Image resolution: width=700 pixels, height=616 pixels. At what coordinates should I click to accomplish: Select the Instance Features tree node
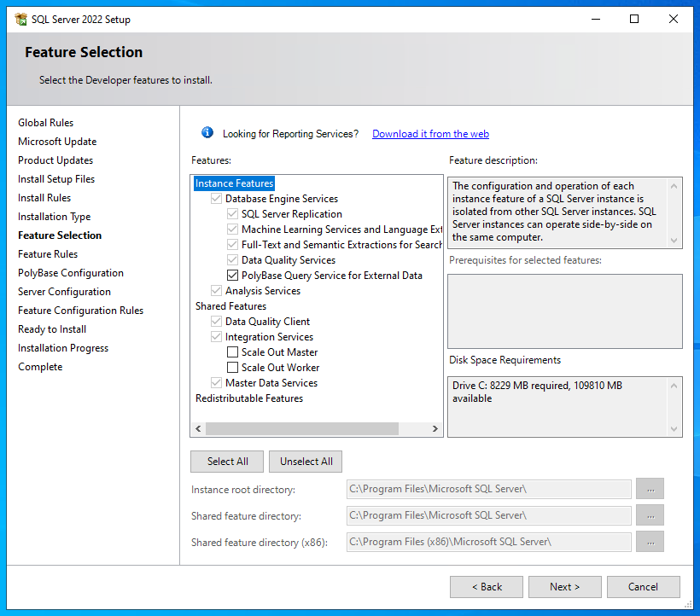coord(235,183)
